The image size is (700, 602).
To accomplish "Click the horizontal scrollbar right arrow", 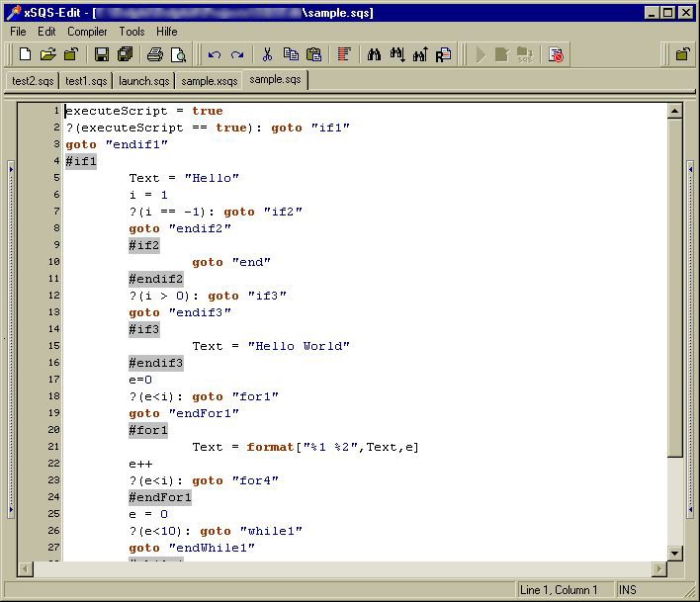I will click(658, 569).
